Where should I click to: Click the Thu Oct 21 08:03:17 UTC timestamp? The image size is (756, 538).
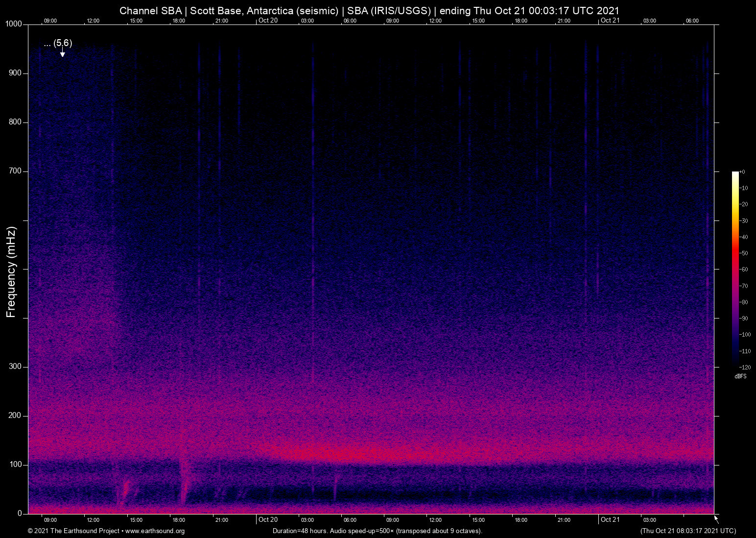687,531
